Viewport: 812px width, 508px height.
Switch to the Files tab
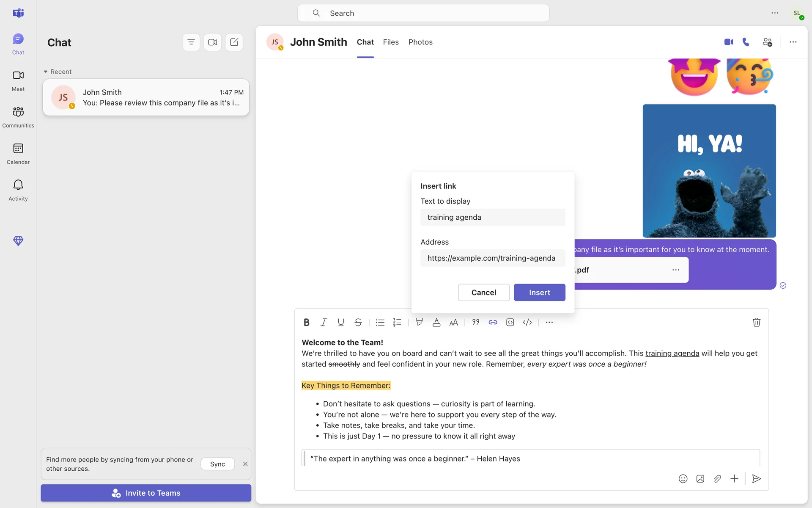[x=391, y=42]
